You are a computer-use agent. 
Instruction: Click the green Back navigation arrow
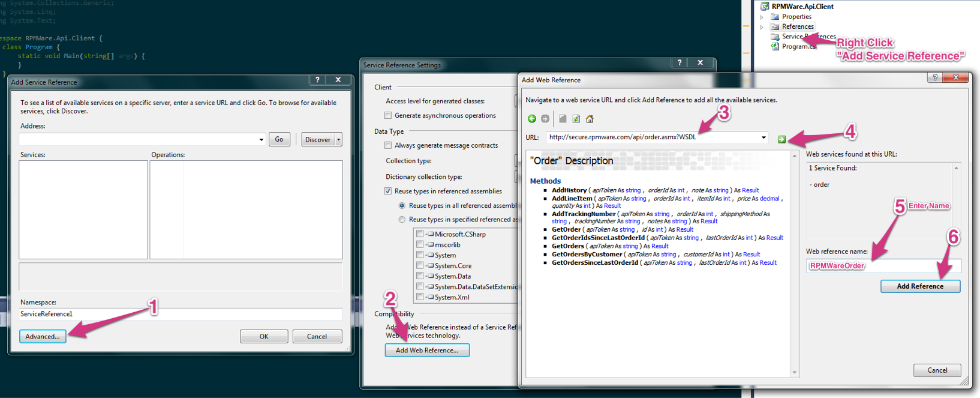[x=531, y=119]
